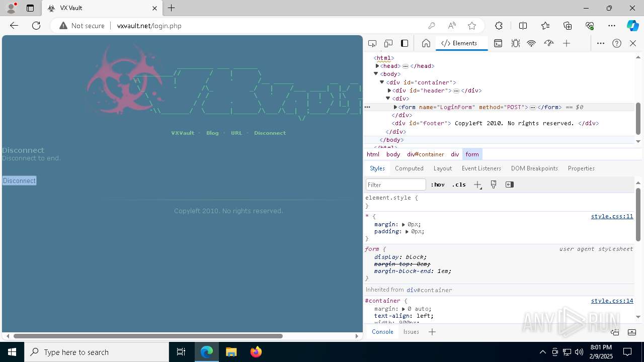Viewport: 644px width, 362px height.
Task: Switch to the Layout tab
Action: 443,168
